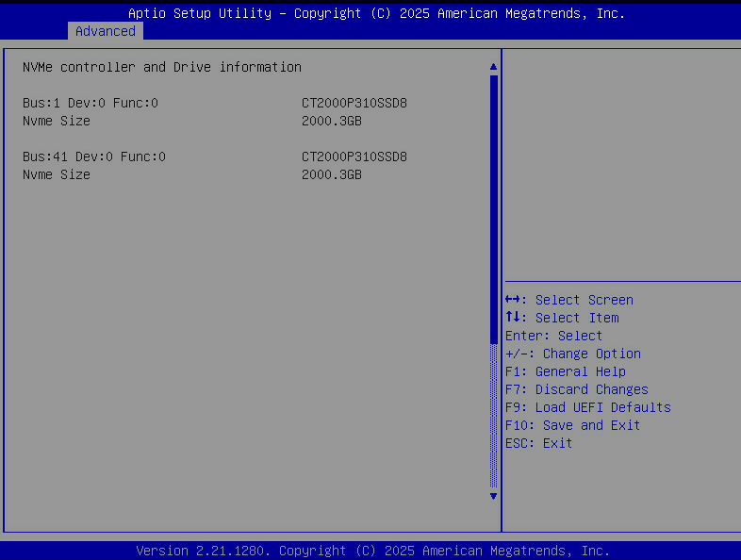Click the up-down arrows Select Item icon

(512, 318)
